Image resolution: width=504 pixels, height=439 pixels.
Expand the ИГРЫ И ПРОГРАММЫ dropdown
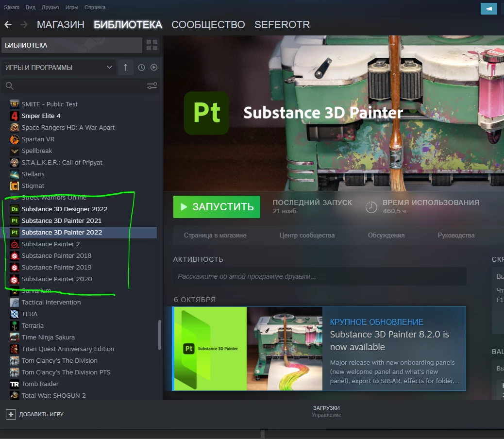click(59, 68)
